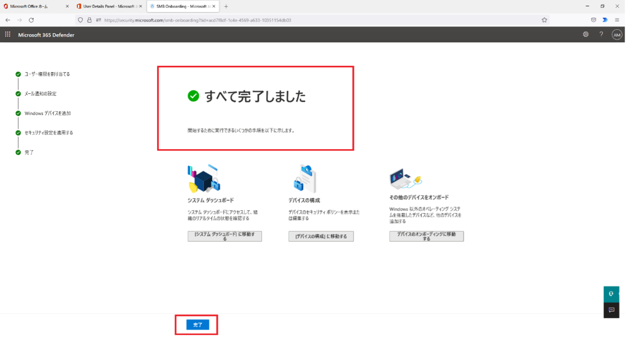626x364 pixels.
Task: Click the システム ダッシュボード illustration
Action: point(204,178)
